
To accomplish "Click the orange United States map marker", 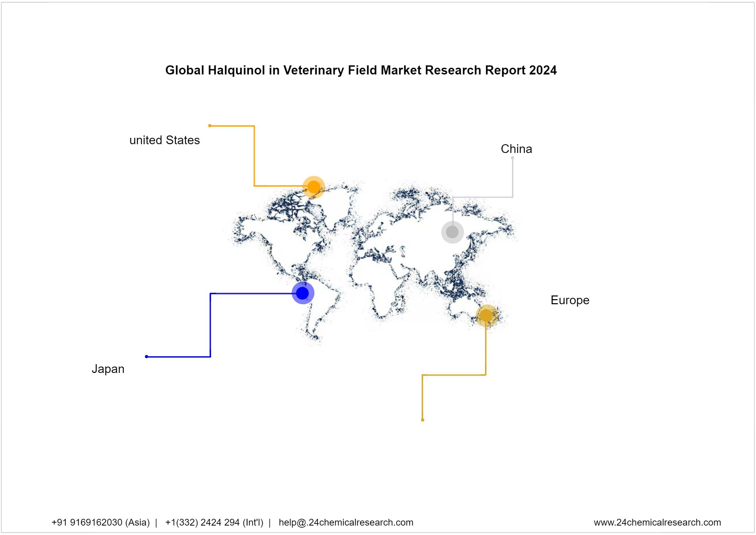I will coord(314,187).
